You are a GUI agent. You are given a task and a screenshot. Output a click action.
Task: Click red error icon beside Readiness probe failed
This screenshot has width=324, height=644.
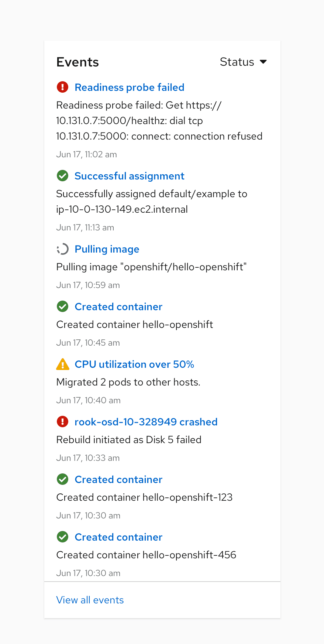[x=62, y=87]
